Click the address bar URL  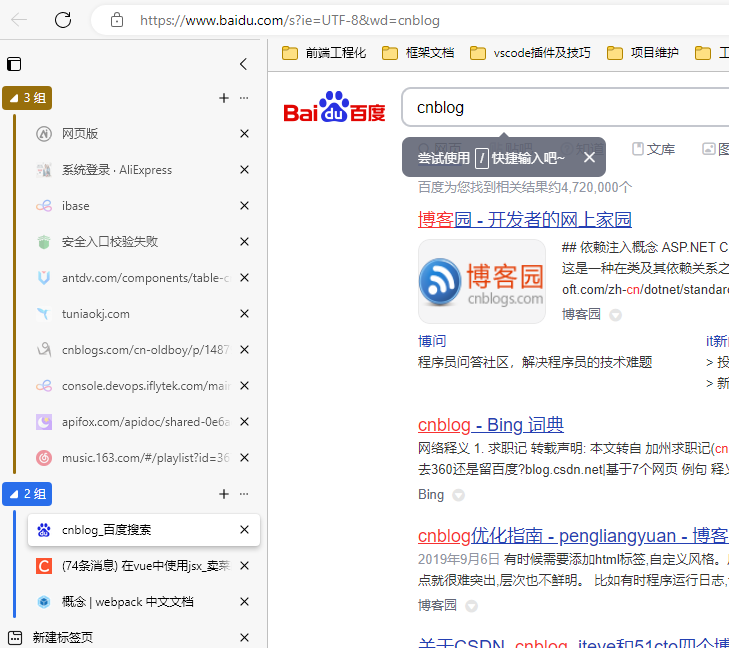tap(290, 20)
